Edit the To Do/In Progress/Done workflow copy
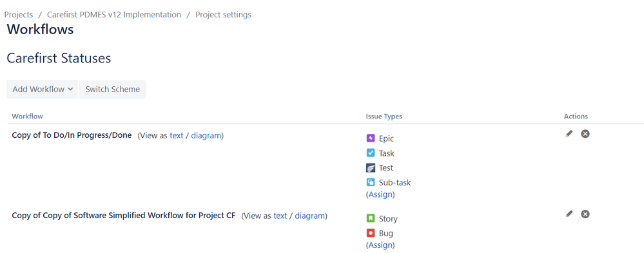Viewport: 644px width, 253px height. coord(569,134)
